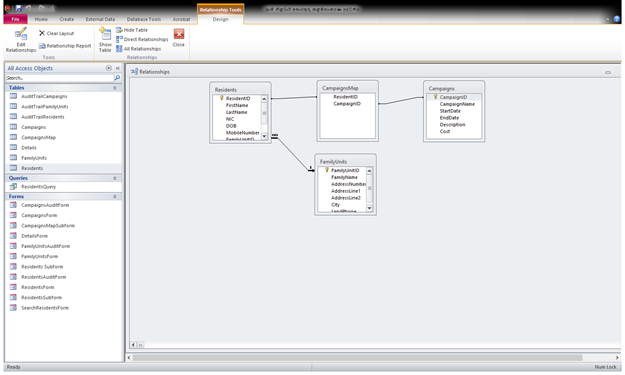
Task: Click the navigation pane Search box
Action: click(59, 78)
